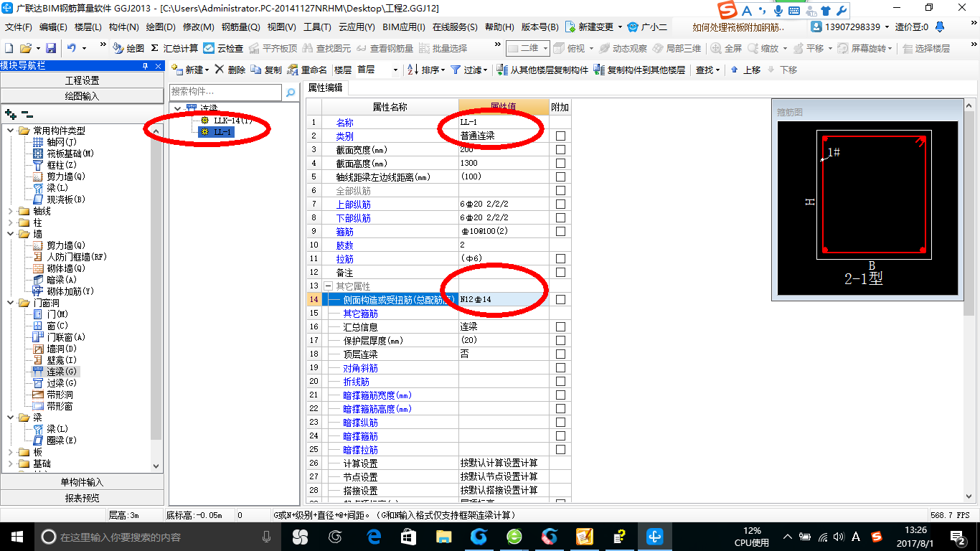Click the open folder icon
Screen dimensions: 980x551
click(x=25, y=48)
